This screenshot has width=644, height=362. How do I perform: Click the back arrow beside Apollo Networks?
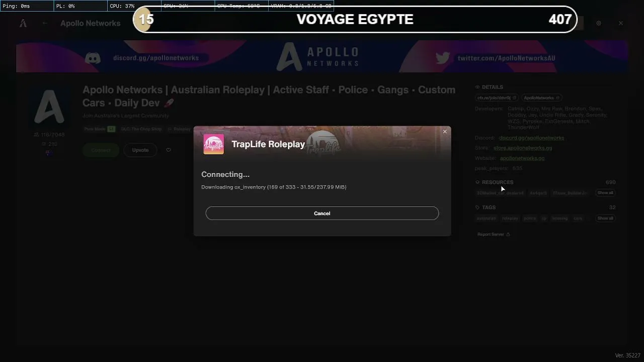pyautogui.click(x=45, y=23)
